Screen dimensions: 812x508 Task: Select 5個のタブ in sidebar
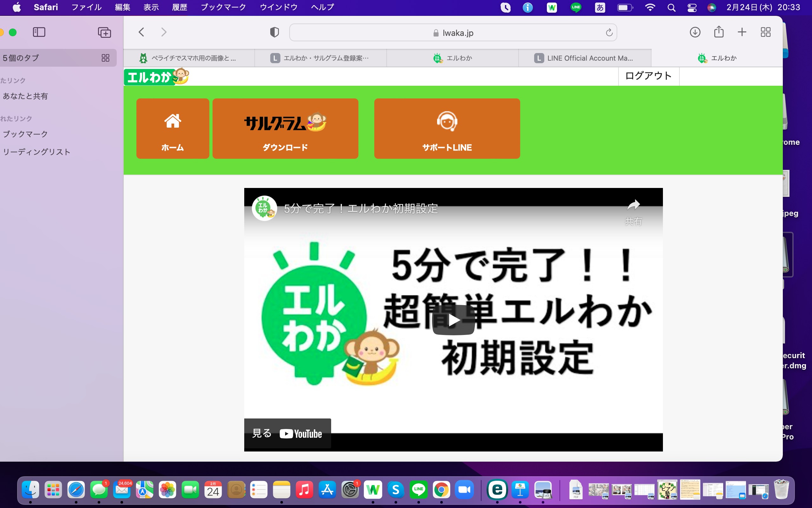tap(58, 58)
